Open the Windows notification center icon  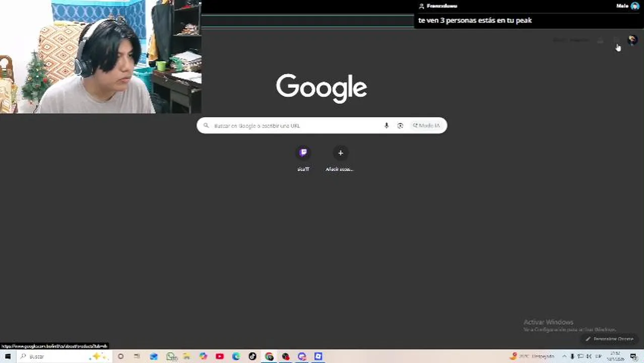pyautogui.click(x=634, y=356)
